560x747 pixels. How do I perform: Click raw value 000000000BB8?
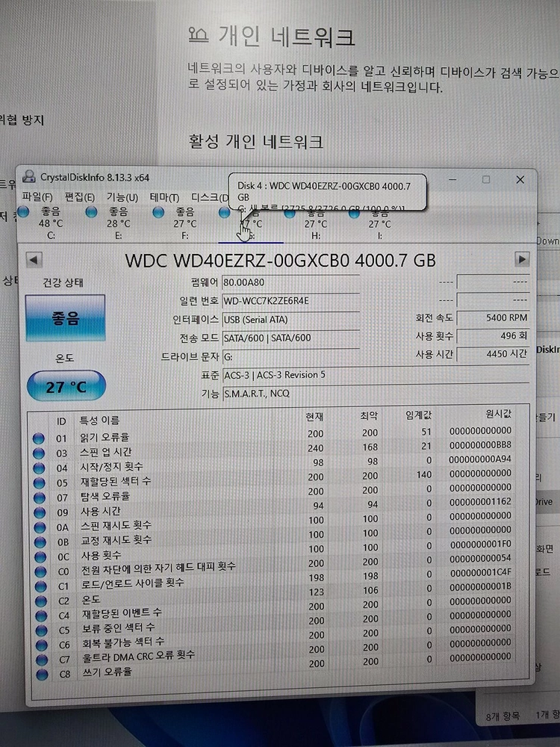tap(480, 445)
